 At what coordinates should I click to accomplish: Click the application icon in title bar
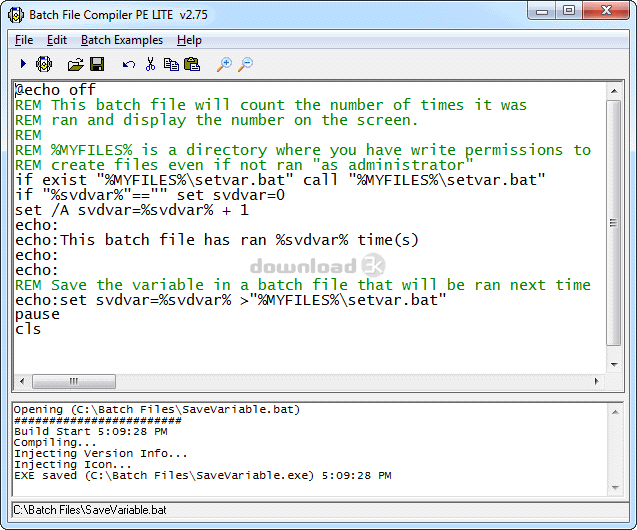tap(16, 15)
